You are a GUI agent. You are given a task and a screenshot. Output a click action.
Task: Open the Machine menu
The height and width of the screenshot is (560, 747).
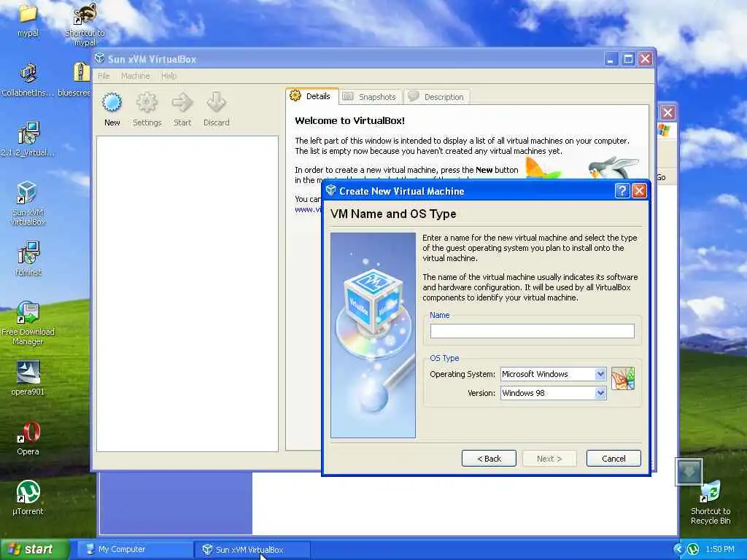point(135,76)
